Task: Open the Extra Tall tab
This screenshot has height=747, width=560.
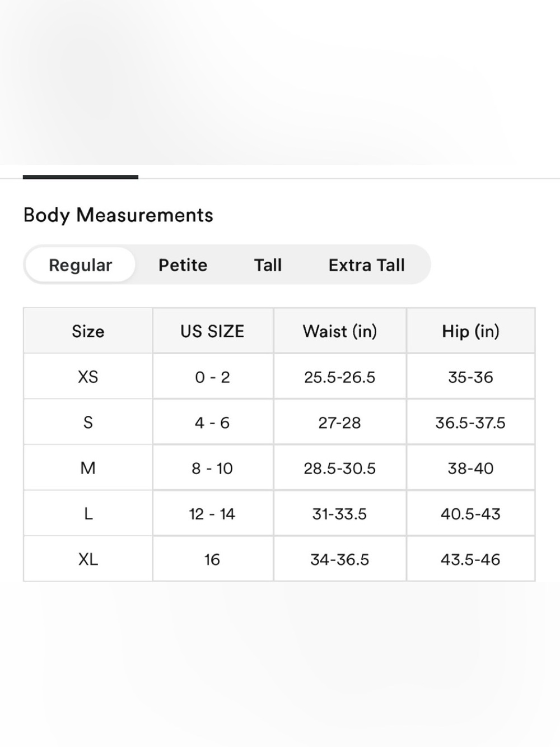Action: [366, 265]
